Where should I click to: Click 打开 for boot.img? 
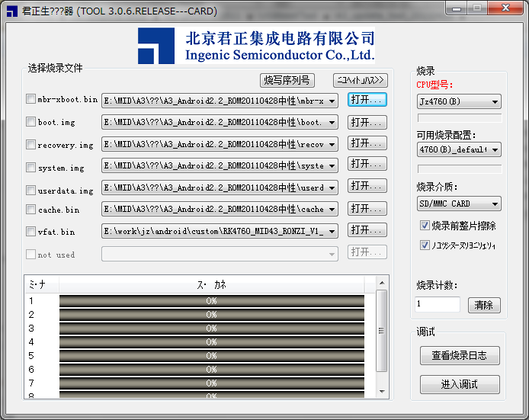[367, 122]
